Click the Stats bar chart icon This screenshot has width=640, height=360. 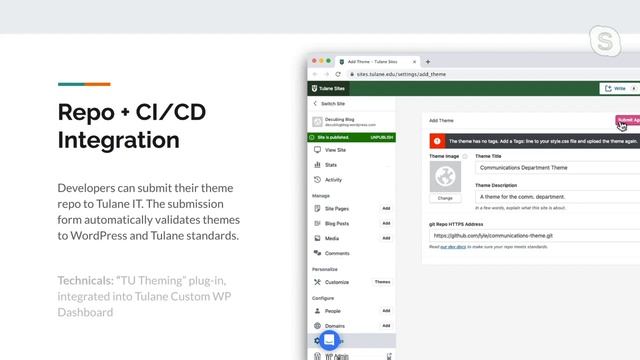click(318, 165)
